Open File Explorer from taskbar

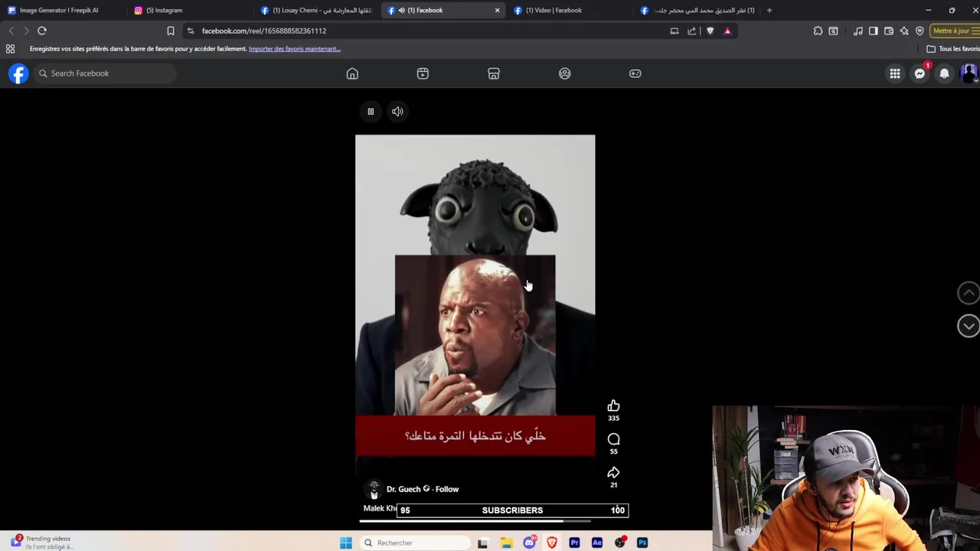point(506,543)
